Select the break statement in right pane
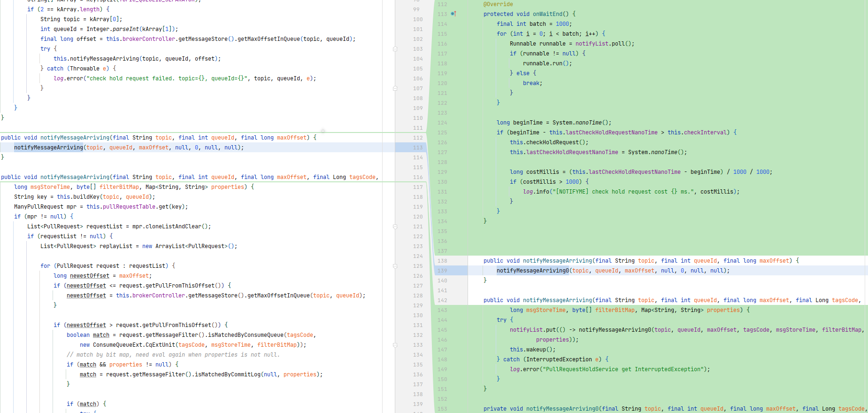Viewport: 868px width, 413px height. click(533, 83)
